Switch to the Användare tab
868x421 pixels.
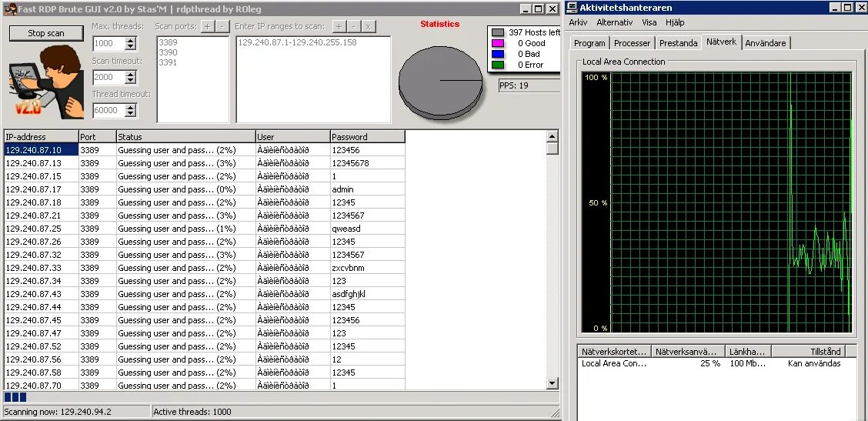click(x=766, y=43)
